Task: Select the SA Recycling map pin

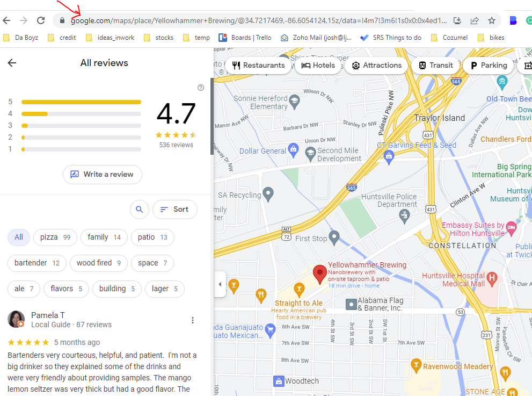Action: (x=268, y=195)
